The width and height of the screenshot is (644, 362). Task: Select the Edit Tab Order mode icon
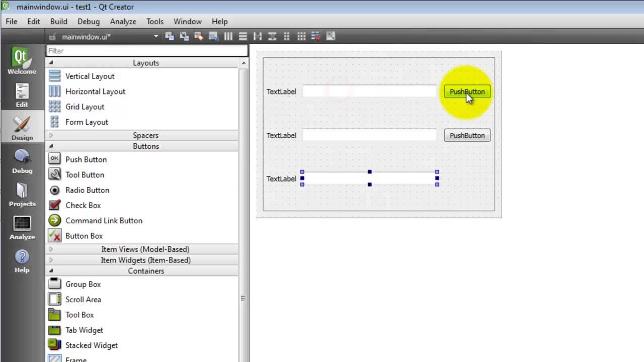pos(213,36)
